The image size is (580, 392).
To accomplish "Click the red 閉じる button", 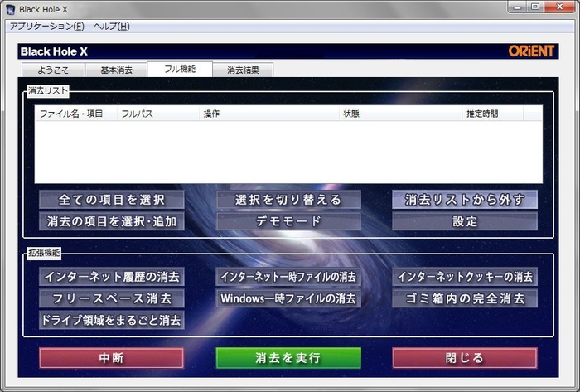I will click(x=465, y=358).
